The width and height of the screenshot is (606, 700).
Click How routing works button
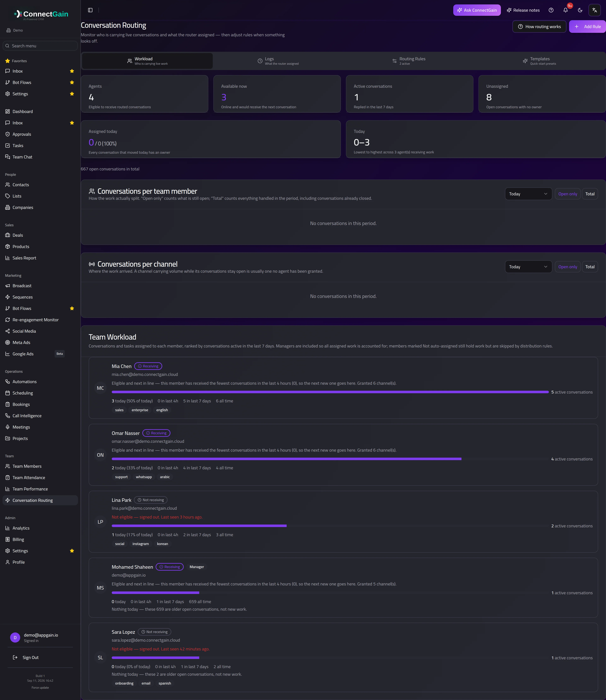(x=539, y=27)
